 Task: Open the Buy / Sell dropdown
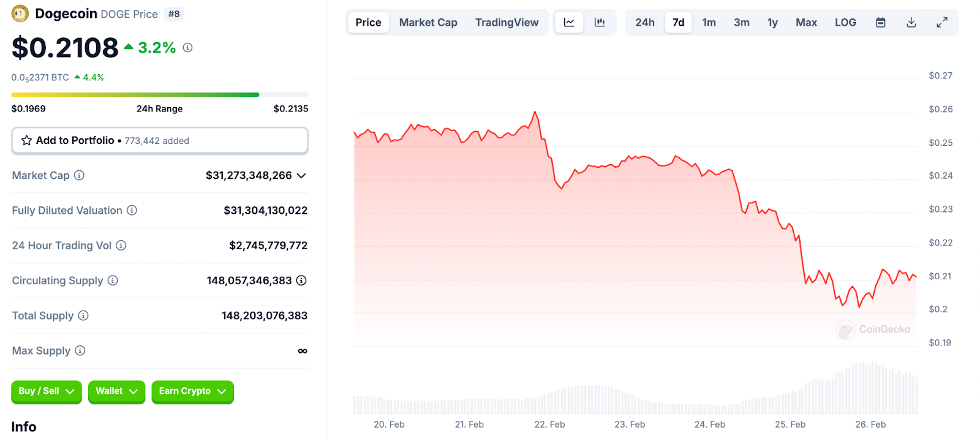point(47,391)
